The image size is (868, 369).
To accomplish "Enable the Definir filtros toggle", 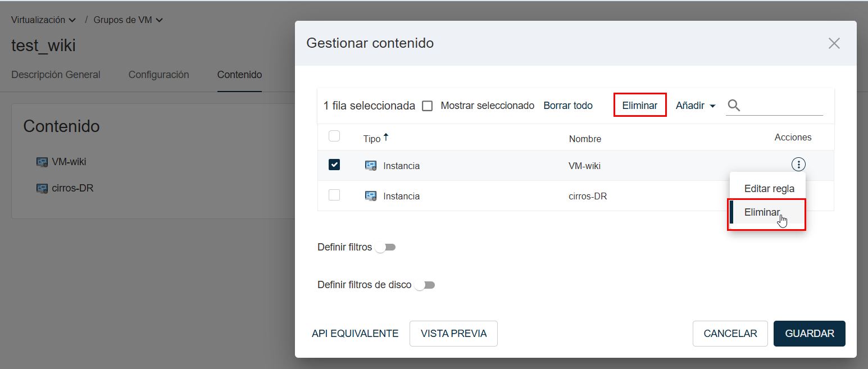I will tap(385, 247).
